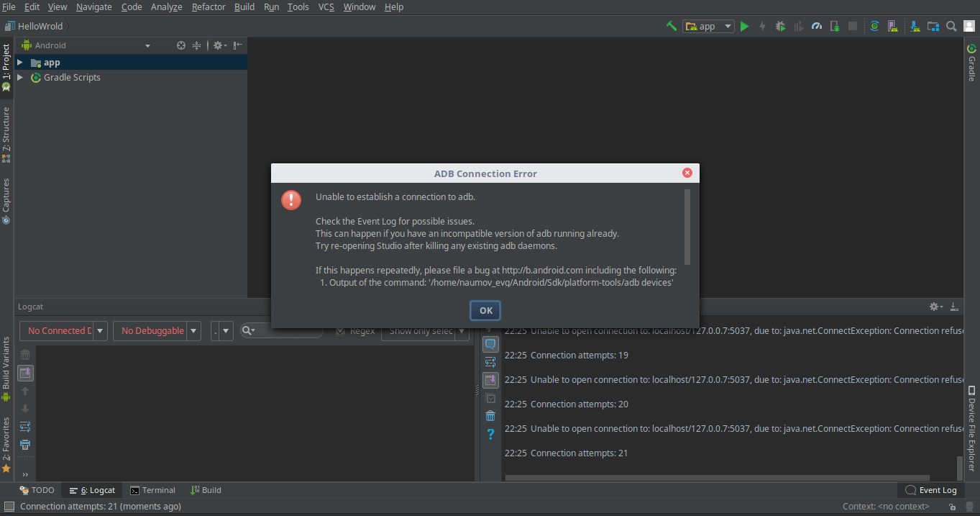
Task: Open Project panel gear settings
Action: point(219,45)
